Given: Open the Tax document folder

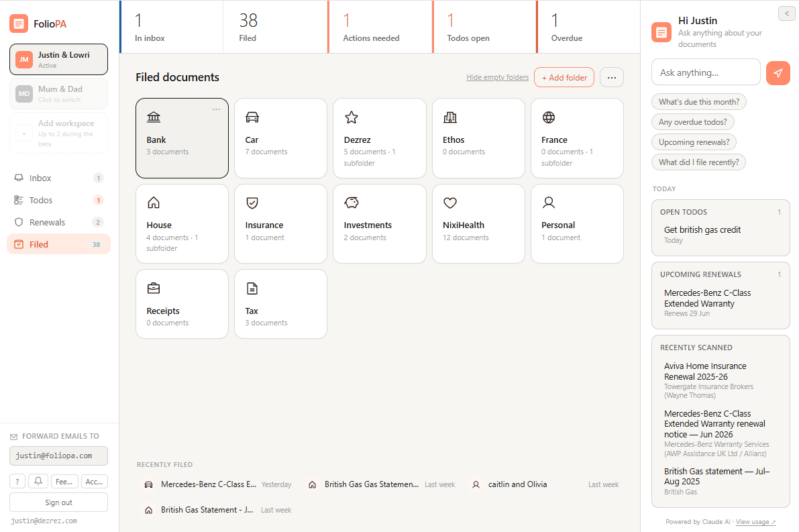Looking at the screenshot, I should click(x=281, y=304).
